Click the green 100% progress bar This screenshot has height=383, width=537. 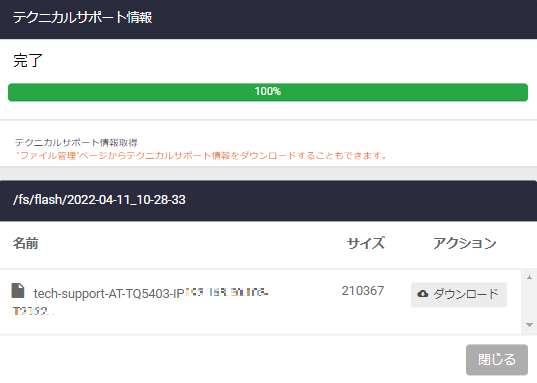268,92
